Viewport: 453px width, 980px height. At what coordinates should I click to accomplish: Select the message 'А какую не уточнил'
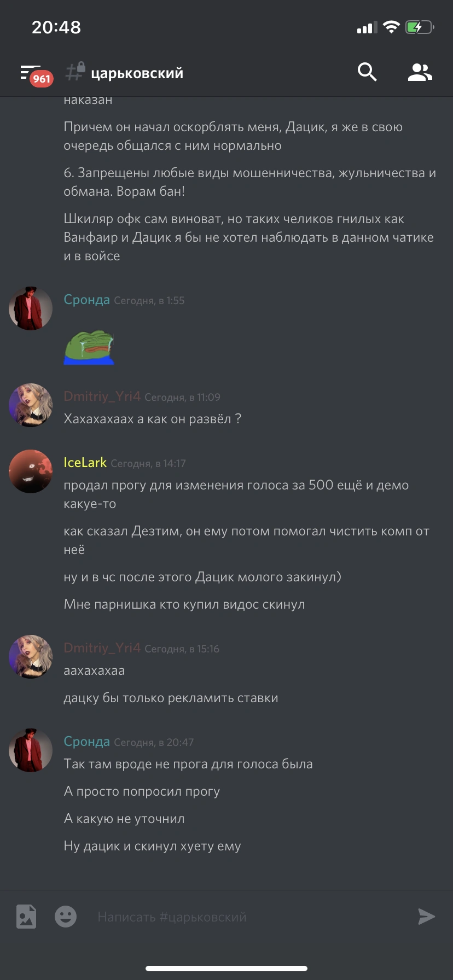pyautogui.click(x=124, y=819)
